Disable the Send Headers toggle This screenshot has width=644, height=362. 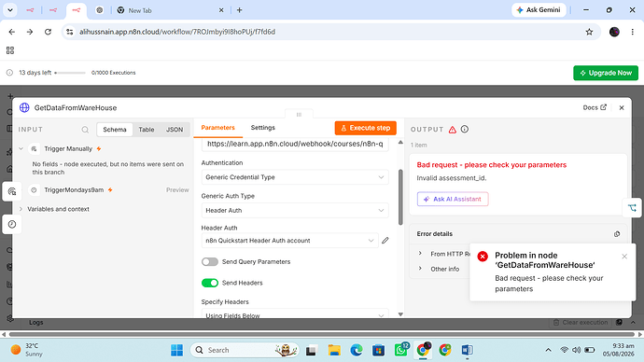[x=210, y=283]
